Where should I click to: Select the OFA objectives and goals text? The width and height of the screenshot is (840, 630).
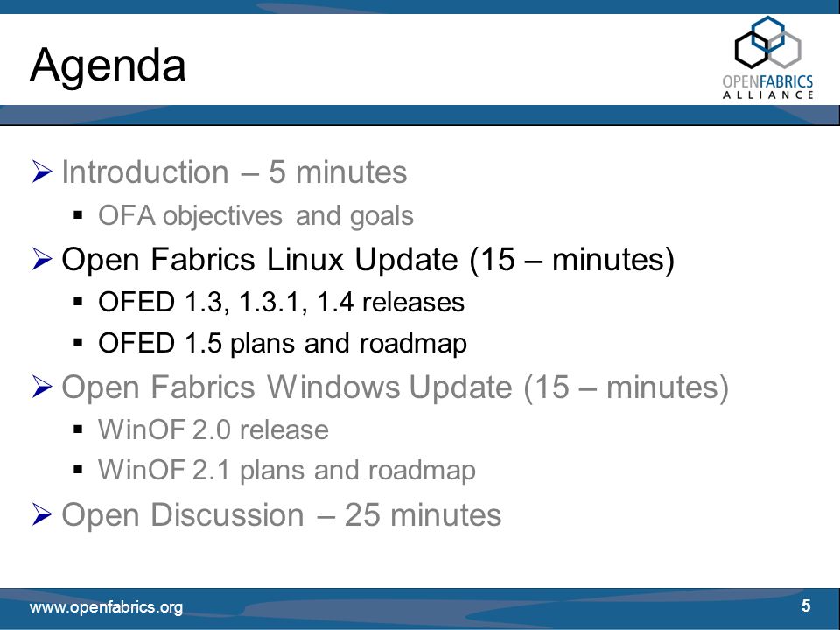point(255,216)
